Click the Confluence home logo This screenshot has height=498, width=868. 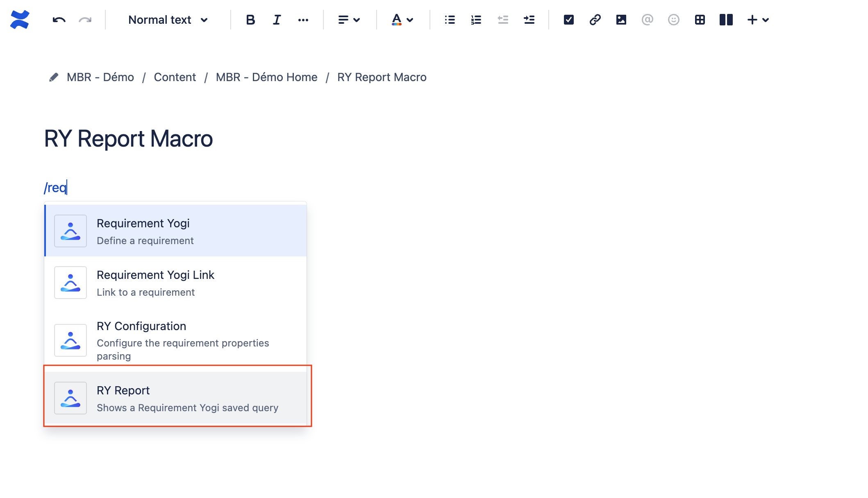click(20, 19)
